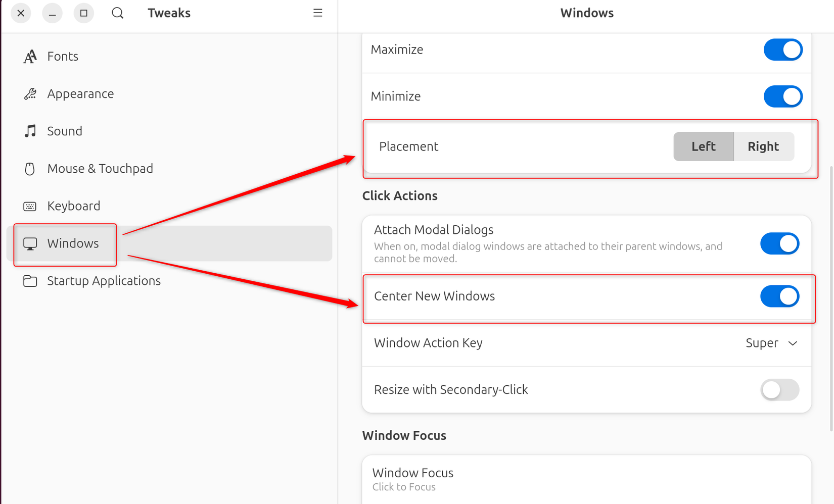Set titlebar button placement to Left
This screenshot has height=504, width=834.
pos(703,146)
